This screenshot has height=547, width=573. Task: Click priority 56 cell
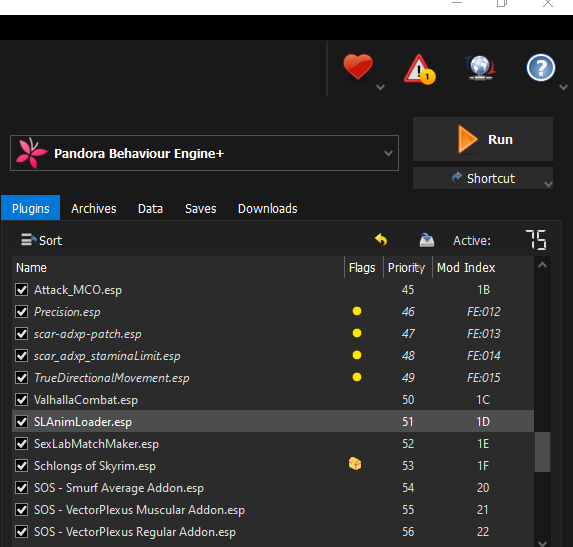pyautogui.click(x=408, y=532)
